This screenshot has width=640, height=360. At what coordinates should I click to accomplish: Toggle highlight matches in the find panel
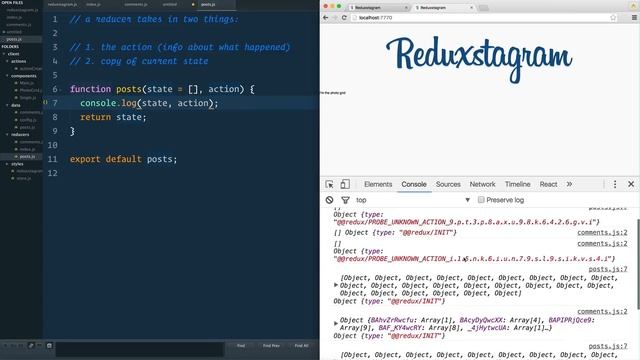point(49,346)
